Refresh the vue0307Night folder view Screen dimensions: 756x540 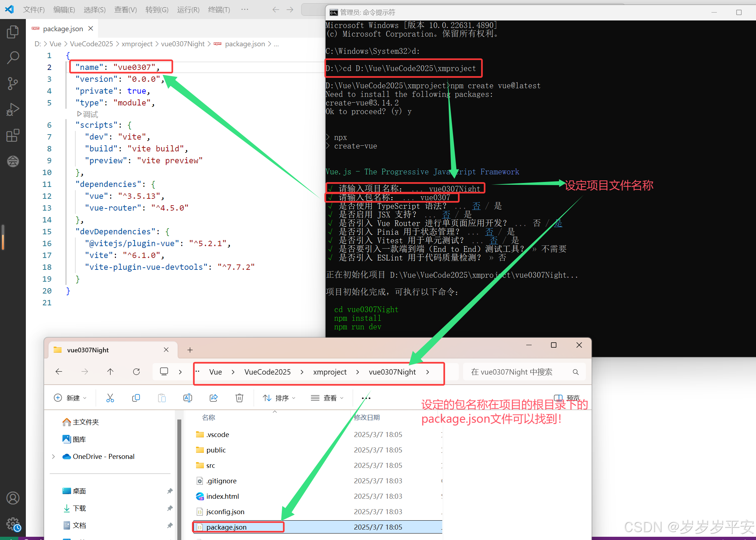coord(136,372)
